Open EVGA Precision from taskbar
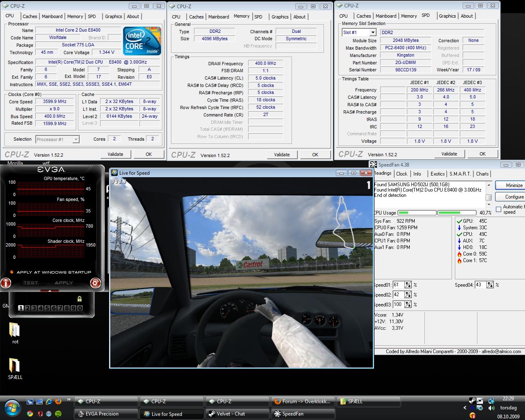The image size is (525, 420). pyautogui.click(x=106, y=414)
